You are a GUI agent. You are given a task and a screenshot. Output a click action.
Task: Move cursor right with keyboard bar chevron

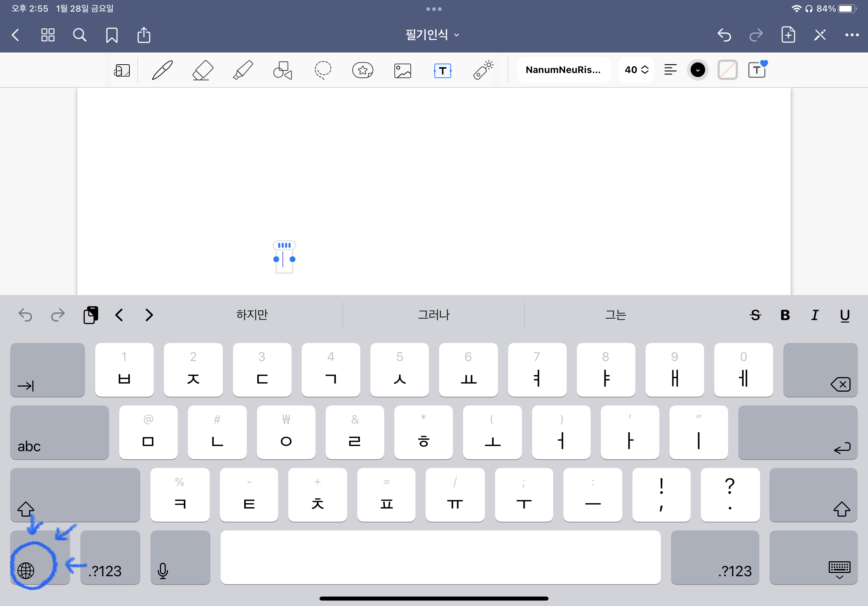(x=149, y=315)
